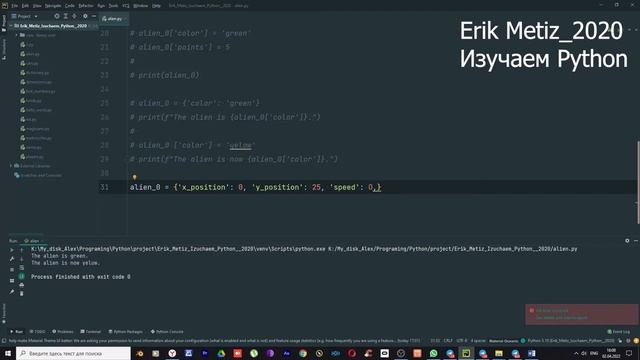Open Structure tool window side tab
This screenshot has height=360, width=640.
pyautogui.click(x=4, y=49)
